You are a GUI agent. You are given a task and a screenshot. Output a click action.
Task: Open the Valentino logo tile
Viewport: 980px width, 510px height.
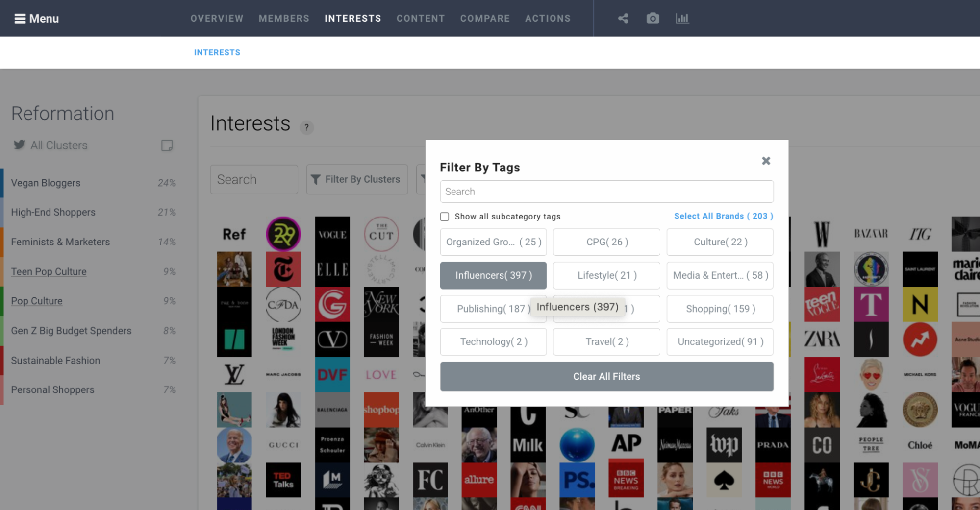(x=332, y=339)
